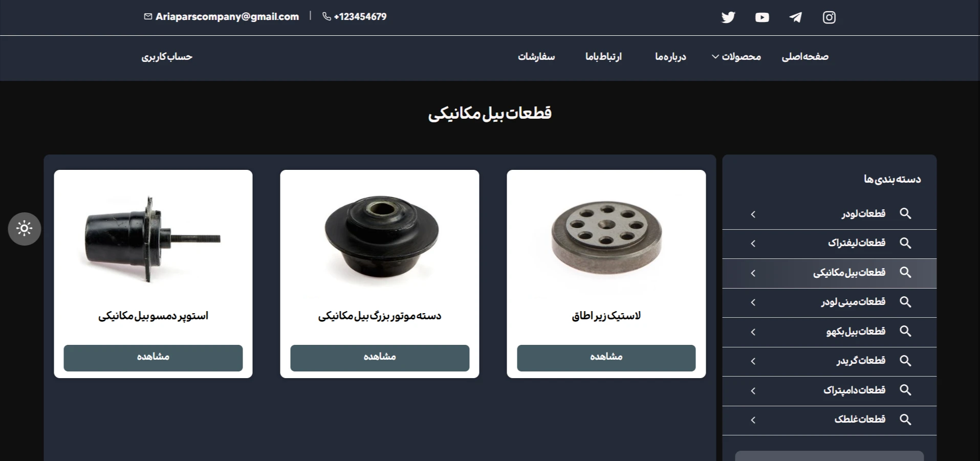
Task: Open the سفارشات menu item
Action: point(536,57)
